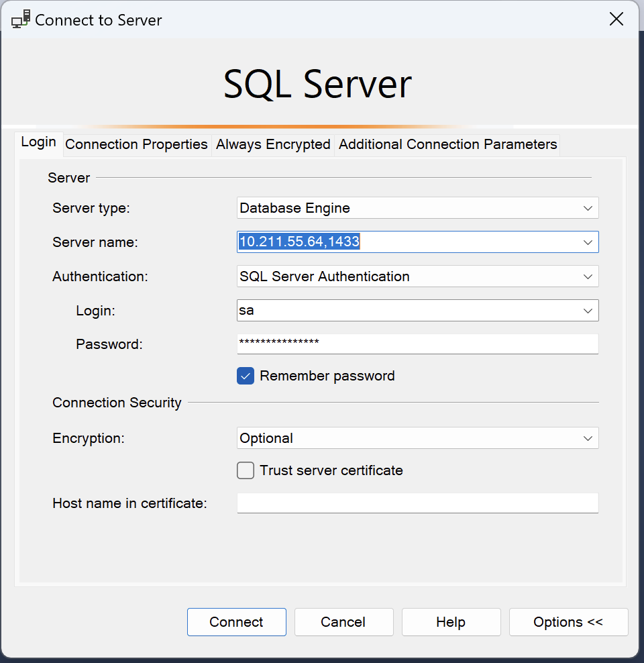Expand the Server type dropdown
Screen dimensions: 644x663
(x=588, y=208)
